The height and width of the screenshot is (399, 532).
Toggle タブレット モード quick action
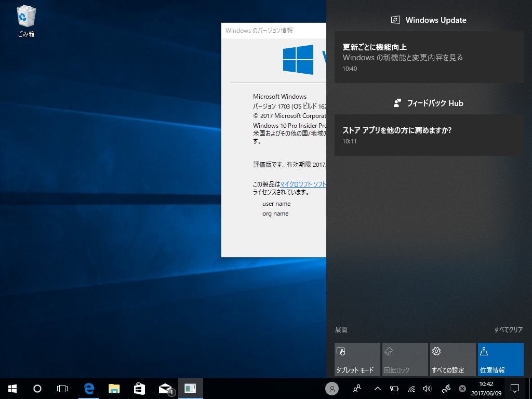tap(357, 359)
